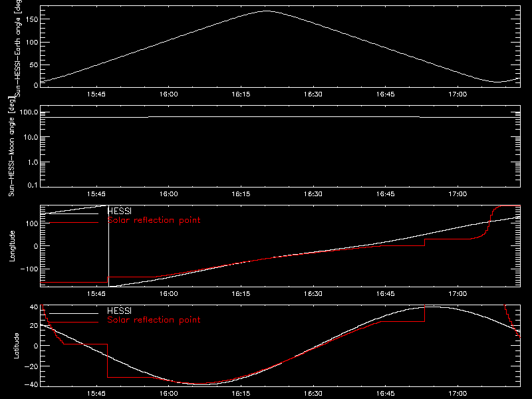Screen dimensions: 532x399
Task: Select HESSI legend text in Latitude plot
Action: pos(119,311)
